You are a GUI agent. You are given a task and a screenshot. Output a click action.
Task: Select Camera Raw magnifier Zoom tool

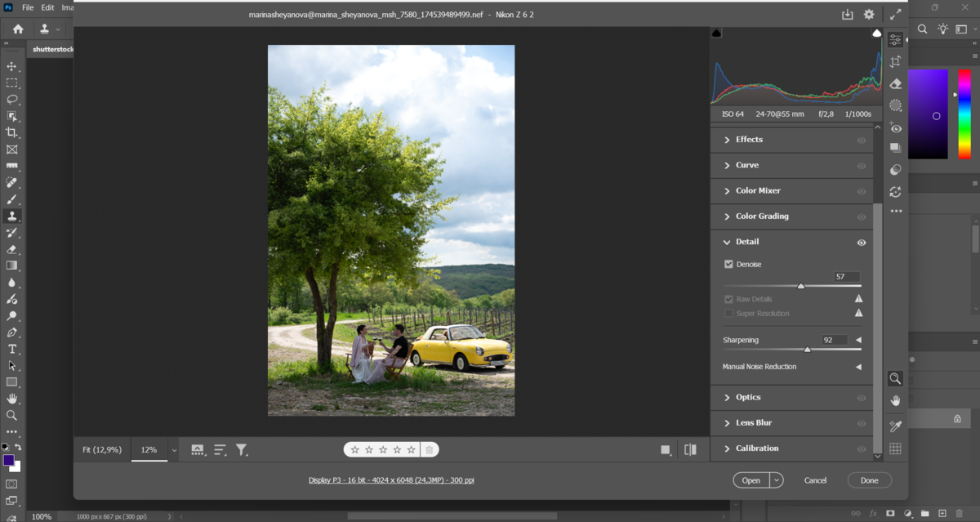click(896, 378)
